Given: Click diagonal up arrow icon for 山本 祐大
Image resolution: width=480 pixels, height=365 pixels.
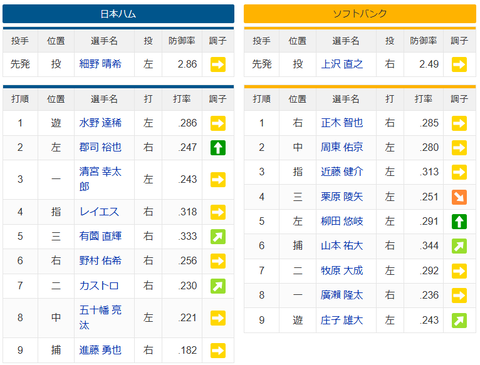Looking at the screenshot, I should click(459, 246).
